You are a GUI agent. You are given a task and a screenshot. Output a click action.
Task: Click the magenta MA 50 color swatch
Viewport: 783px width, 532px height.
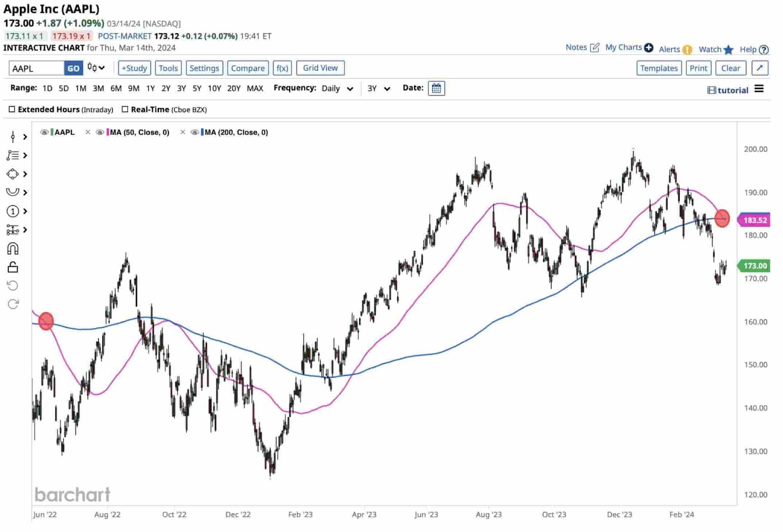(108, 132)
